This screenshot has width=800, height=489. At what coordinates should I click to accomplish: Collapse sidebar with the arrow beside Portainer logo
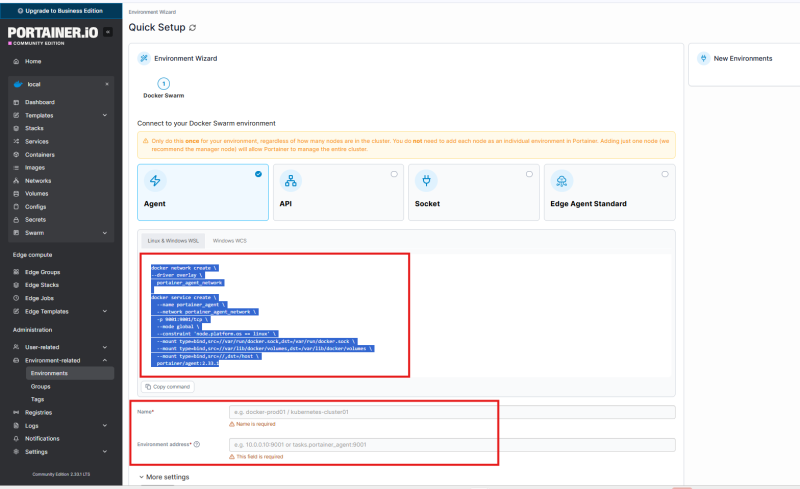click(108, 32)
